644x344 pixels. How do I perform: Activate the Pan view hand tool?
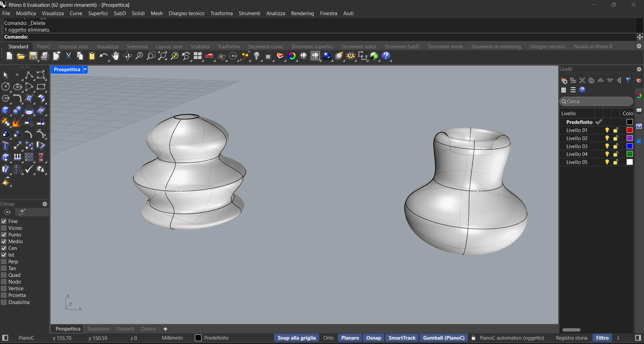[x=116, y=56]
